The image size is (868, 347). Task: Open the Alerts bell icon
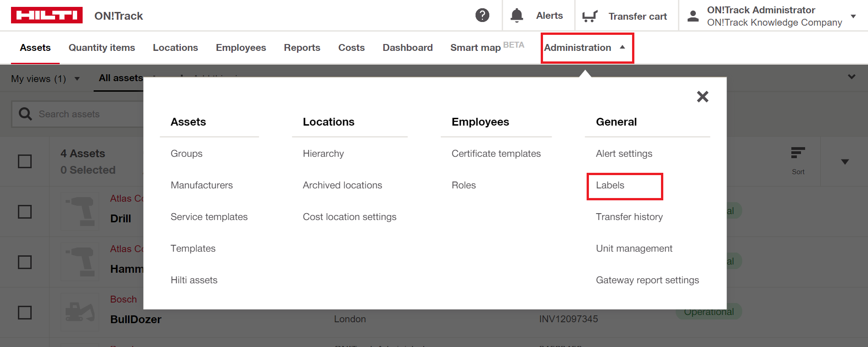click(517, 16)
